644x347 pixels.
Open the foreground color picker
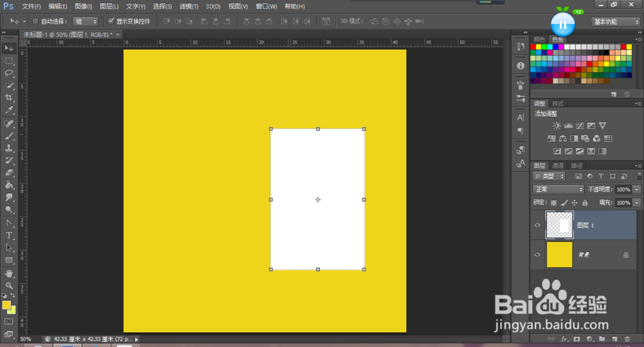[6, 305]
